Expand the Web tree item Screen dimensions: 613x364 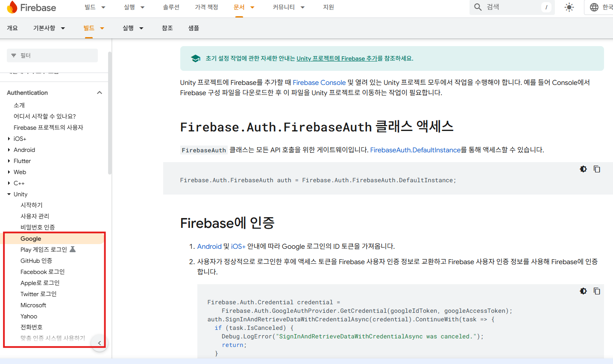tap(9, 172)
